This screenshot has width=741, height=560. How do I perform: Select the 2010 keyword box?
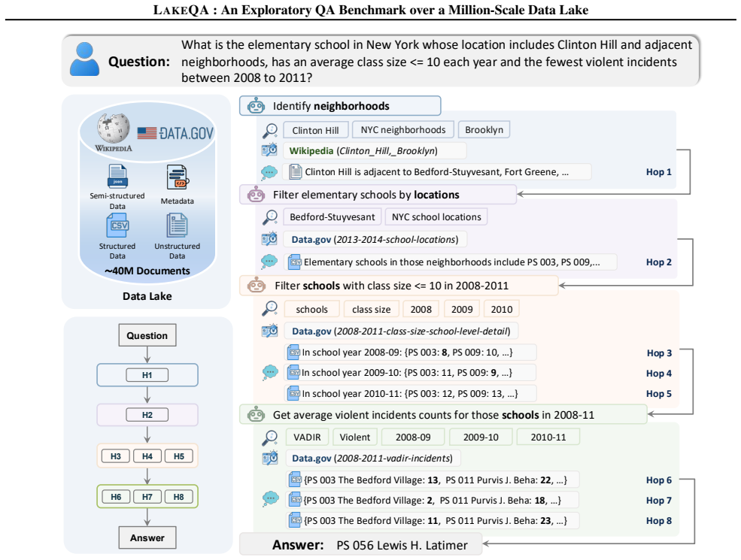[x=502, y=309]
